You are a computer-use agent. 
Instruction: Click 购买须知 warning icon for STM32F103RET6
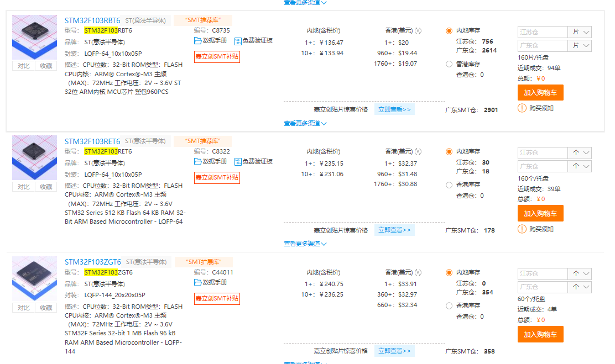click(x=522, y=229)
